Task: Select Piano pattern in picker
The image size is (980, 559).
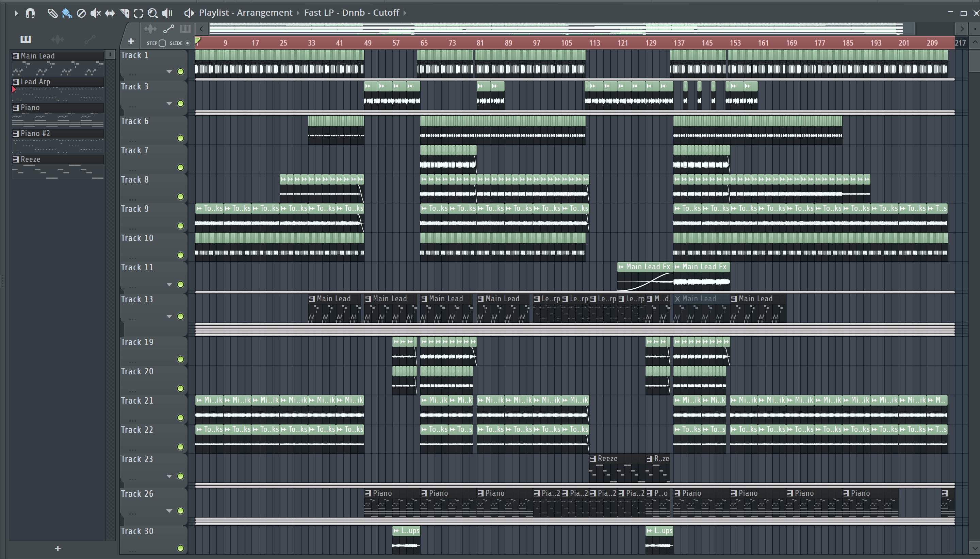Action: (58, 108)
